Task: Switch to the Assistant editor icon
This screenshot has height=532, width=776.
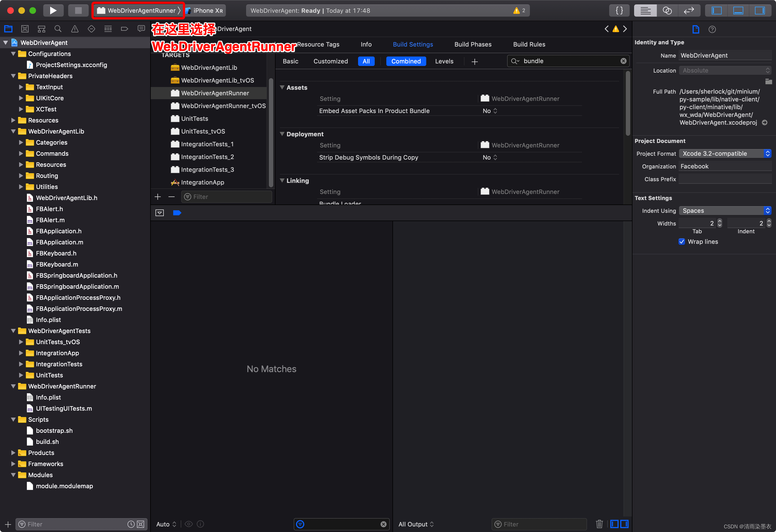Action: 667,10
